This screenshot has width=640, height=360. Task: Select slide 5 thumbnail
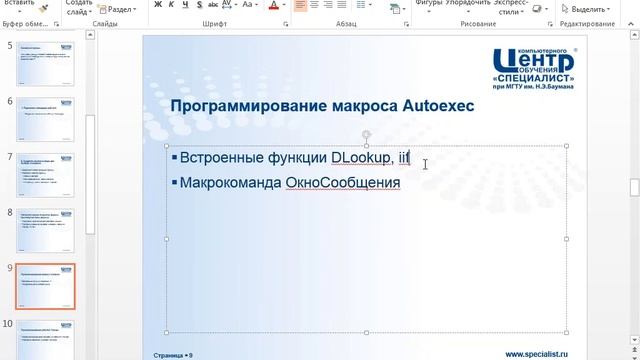pyautogui.click(x=45, y=64)
